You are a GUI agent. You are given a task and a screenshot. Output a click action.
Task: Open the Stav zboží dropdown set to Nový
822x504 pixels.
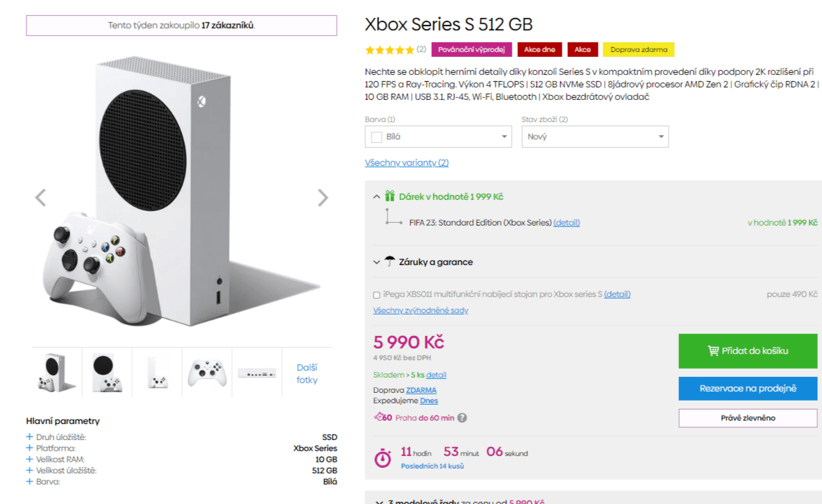[x=595, y=137]
